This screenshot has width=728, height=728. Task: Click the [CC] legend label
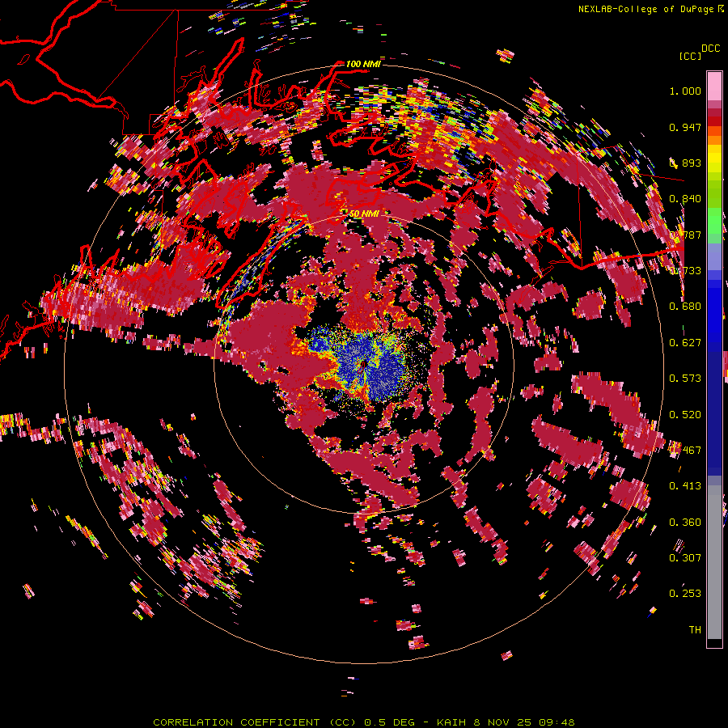(x=690, y=56)
